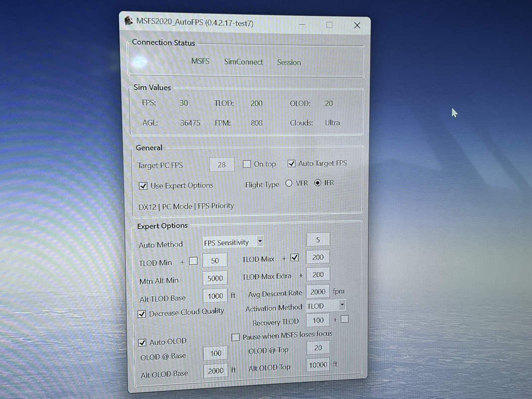Click the Recovery TLOD value field
This screenshot has height=399, width=532.
[x=318, y=320]
